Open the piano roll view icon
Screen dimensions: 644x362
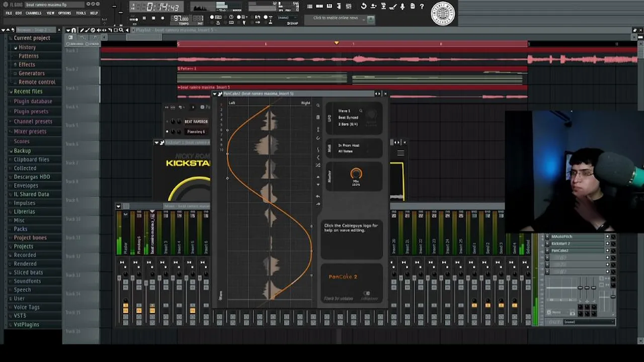point(329,6)
